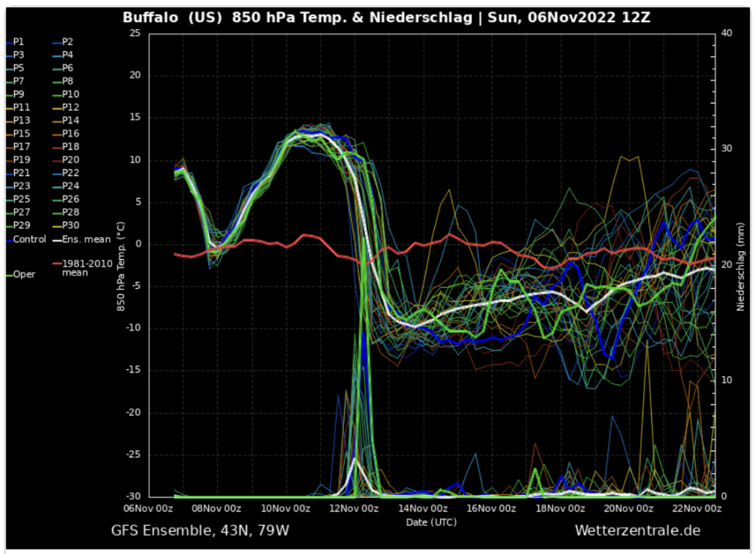756x554 pixels.
Task: Click the Date (UTC) axis label
Action: (x=430, y=522)
